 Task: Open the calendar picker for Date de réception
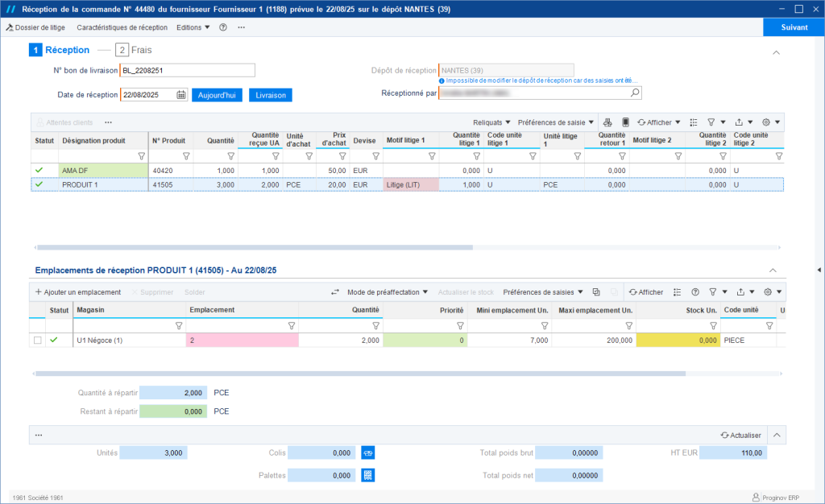(181, 95)
